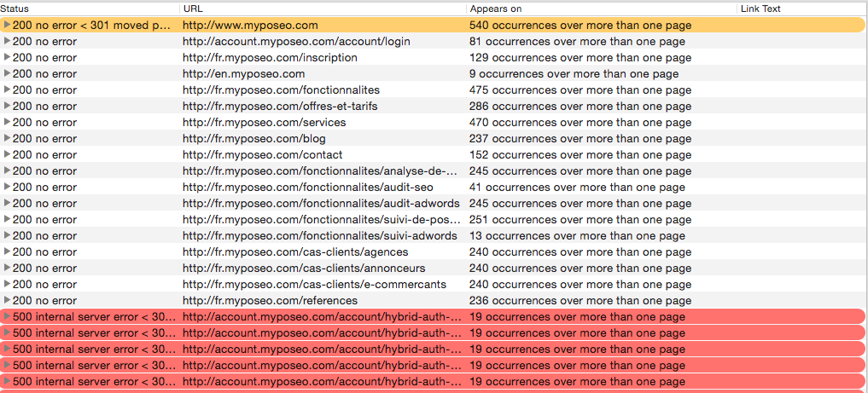Expand the fr.myposeo.com/inscription row triangle
Viewport: 868px width, 393px height.
pos(7,57)
